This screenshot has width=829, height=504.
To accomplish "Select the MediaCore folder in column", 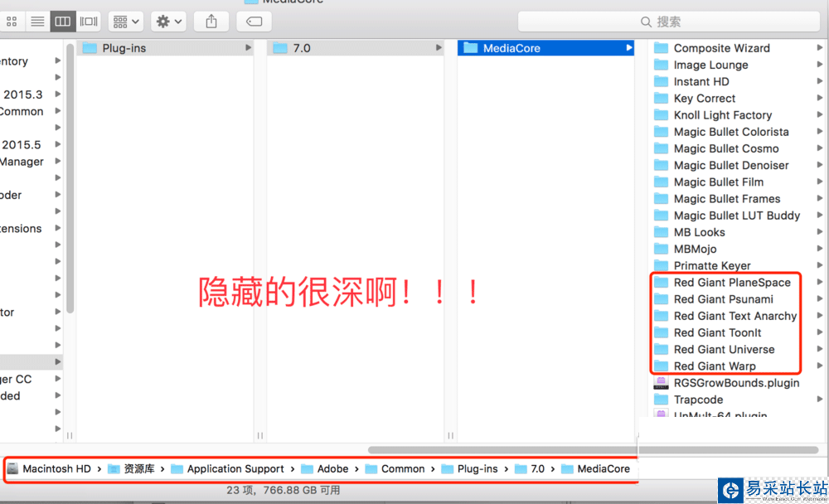I will (545, 48).
